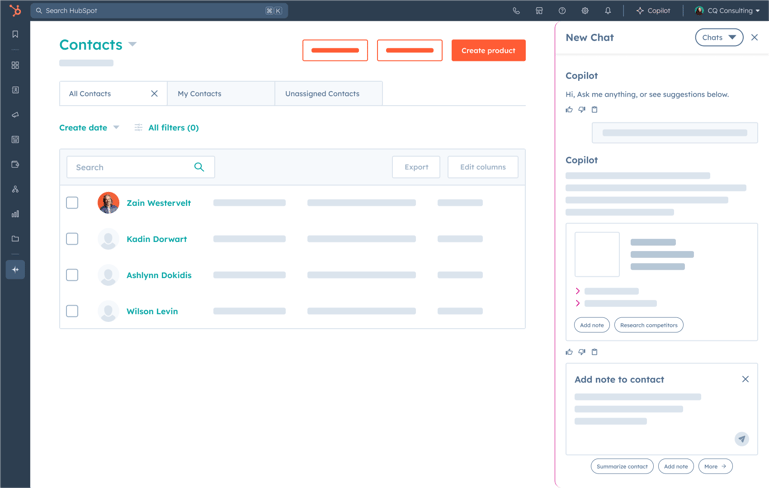Select the checkbox for Zain Westervelt
Image resolution: width=769 pixels, height=488 pixels.
[72, 203]
